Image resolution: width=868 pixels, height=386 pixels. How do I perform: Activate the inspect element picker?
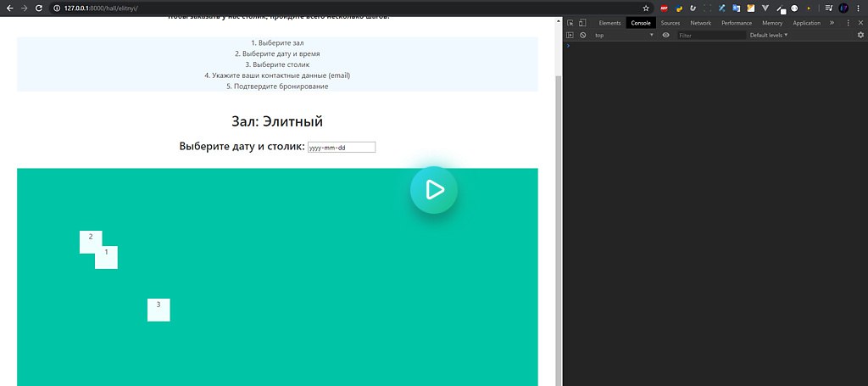coord(570,23)
